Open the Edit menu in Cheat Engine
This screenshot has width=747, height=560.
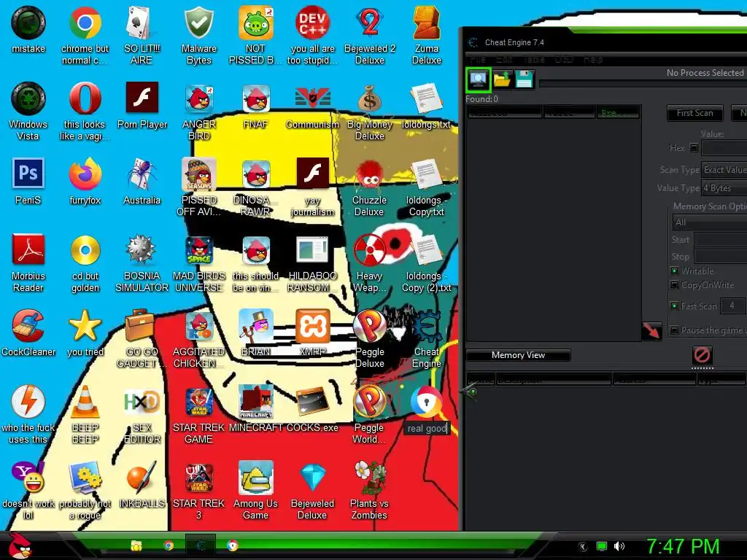(504, 60)
